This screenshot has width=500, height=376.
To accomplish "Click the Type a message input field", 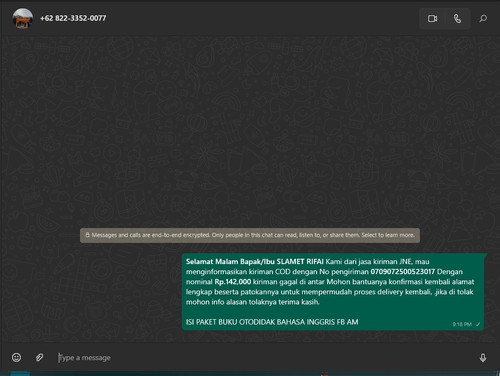I will (263, 358).
